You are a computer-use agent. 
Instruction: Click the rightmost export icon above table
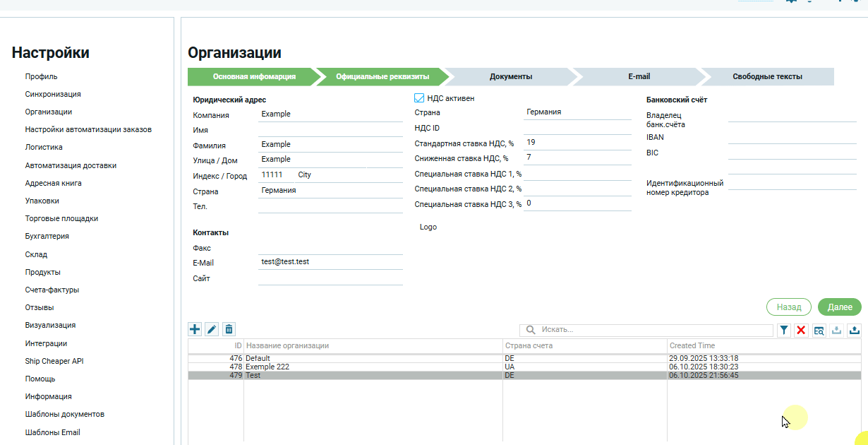[854, 330]
